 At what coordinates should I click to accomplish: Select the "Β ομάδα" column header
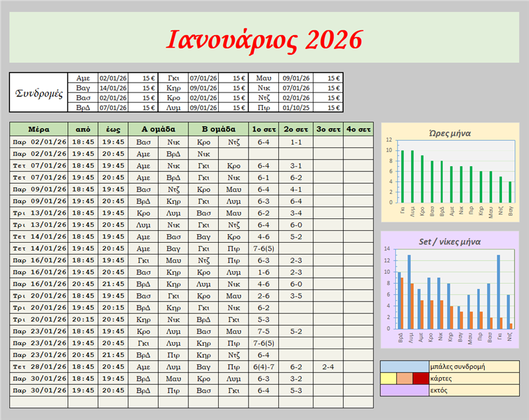[x=218, y=129]
